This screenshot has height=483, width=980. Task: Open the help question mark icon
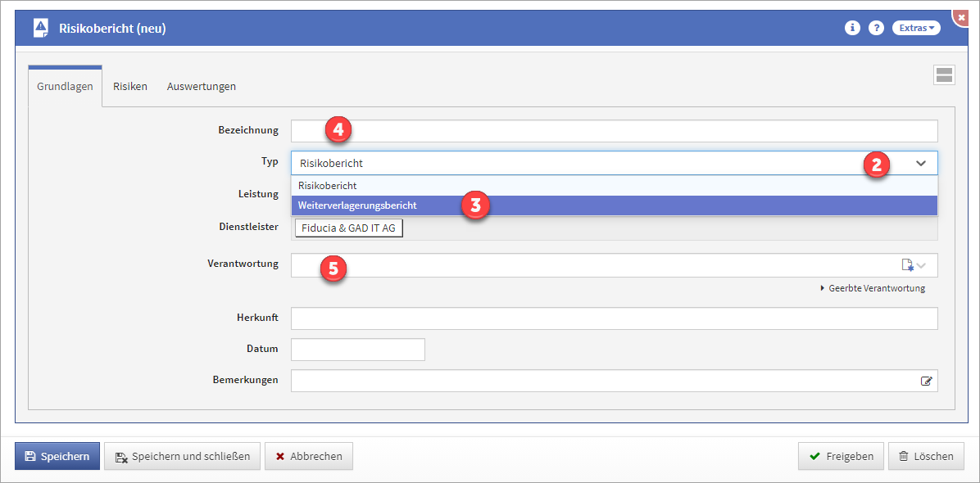[x=876, y=28]
